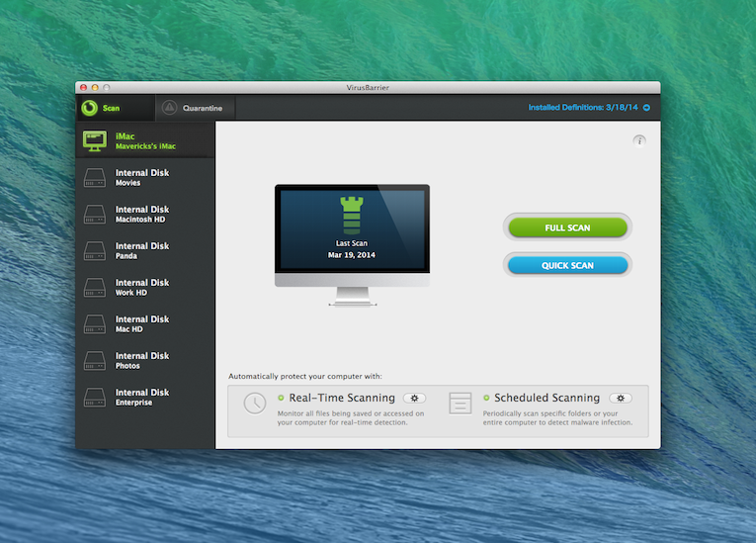Click Real-Time Scanning description text
Screen dimensions: 756x543
pos(351,418)
